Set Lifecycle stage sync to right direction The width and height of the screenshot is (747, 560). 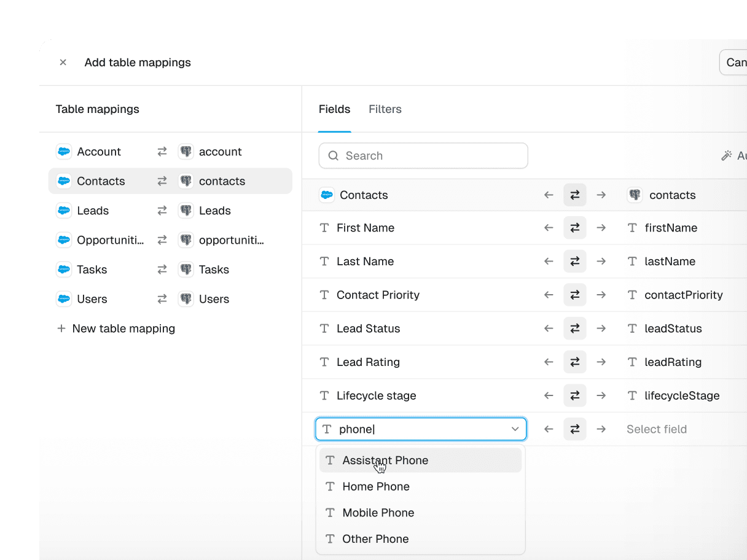(601, 396)
